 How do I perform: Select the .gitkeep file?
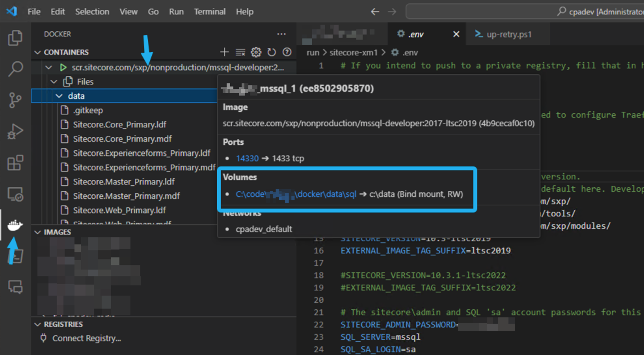[88, 110]
